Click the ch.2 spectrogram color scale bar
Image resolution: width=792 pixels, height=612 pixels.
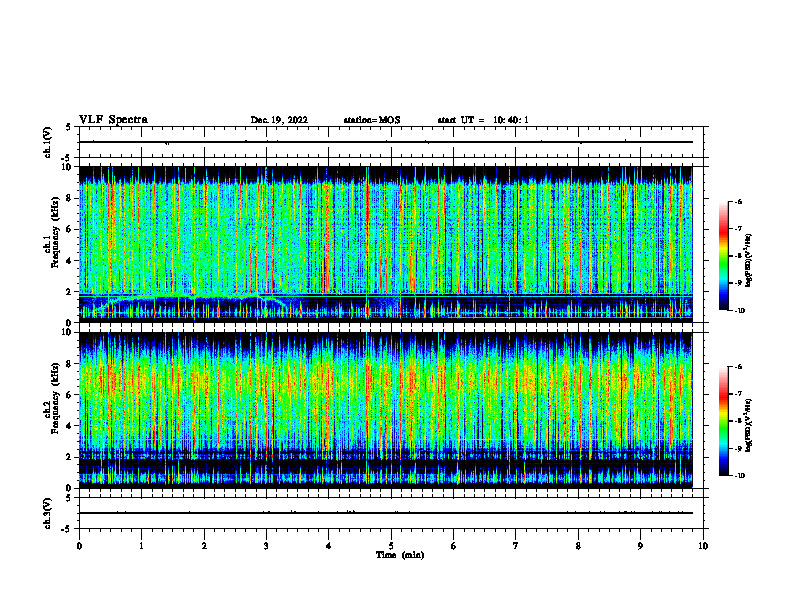pos(724,421)
